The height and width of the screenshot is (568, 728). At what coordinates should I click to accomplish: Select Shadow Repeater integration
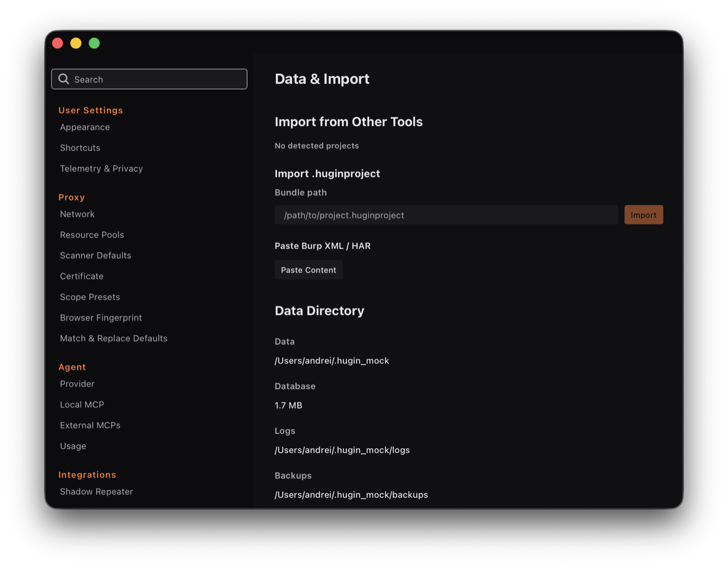[97, 492]
